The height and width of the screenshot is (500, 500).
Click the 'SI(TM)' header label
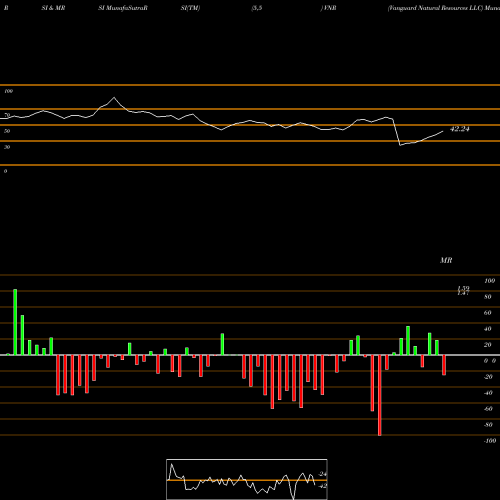[190, 8]
